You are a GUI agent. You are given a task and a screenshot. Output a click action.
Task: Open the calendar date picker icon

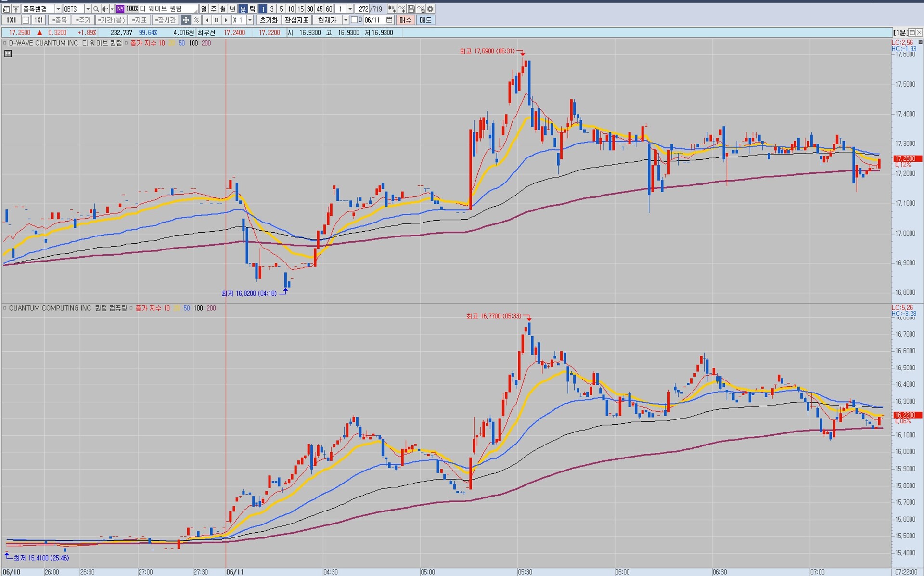pyautogui.click(x=389, y=20)
